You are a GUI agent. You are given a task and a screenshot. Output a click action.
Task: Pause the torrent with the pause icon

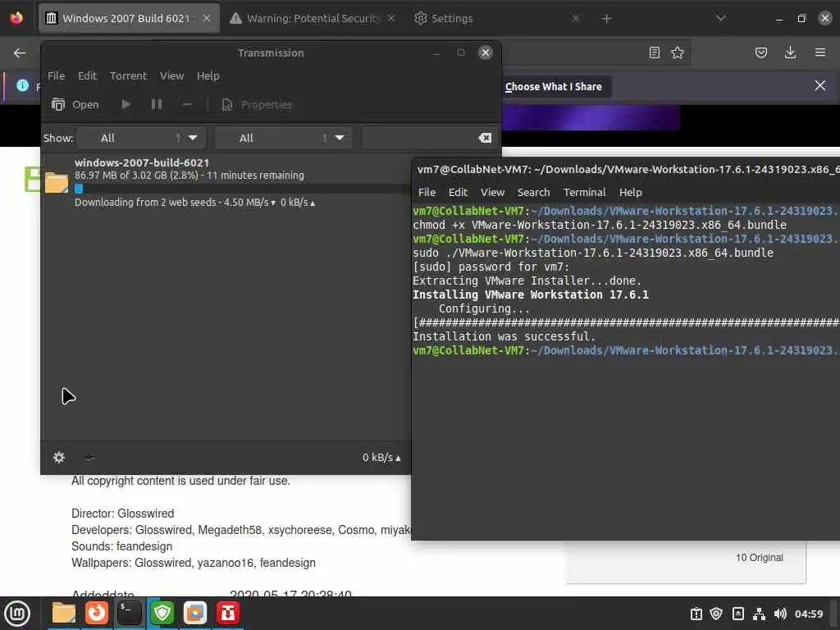pos(157,104)
